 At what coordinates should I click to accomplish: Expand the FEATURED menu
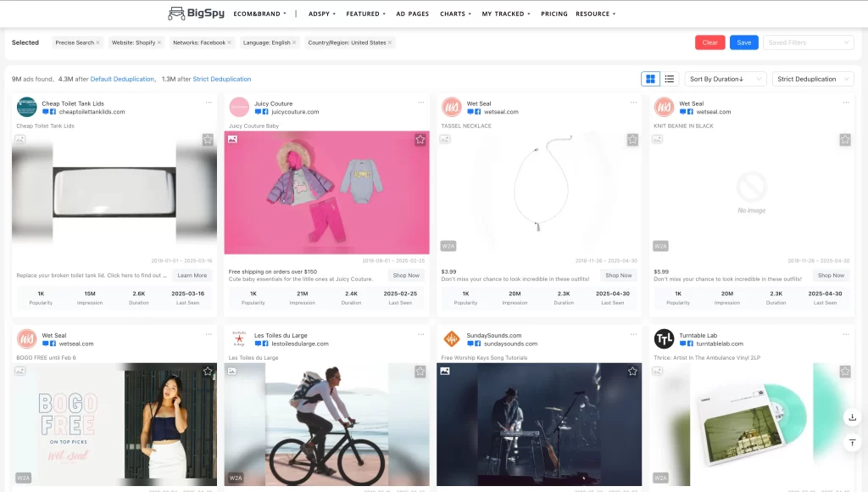coord(366,14)
